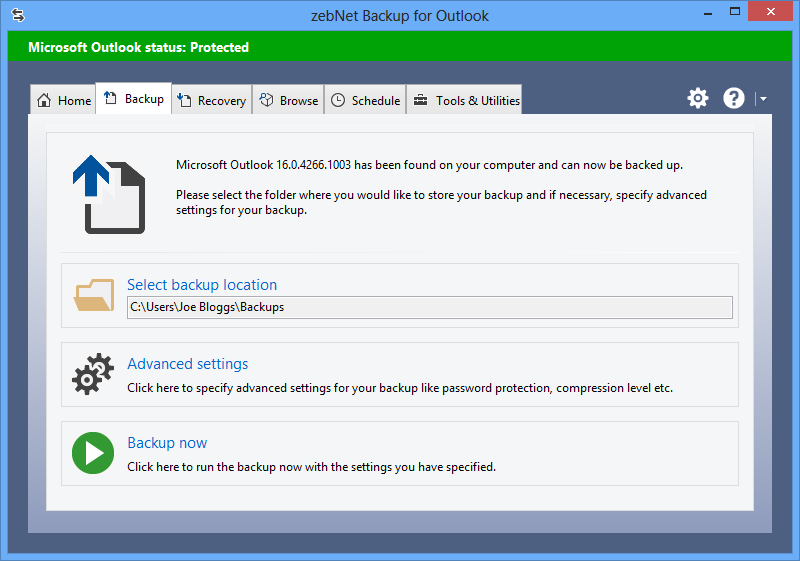Close the zebNet Backup window
Viewport: 800px width, 561px height.
click(x=770, y=11)
